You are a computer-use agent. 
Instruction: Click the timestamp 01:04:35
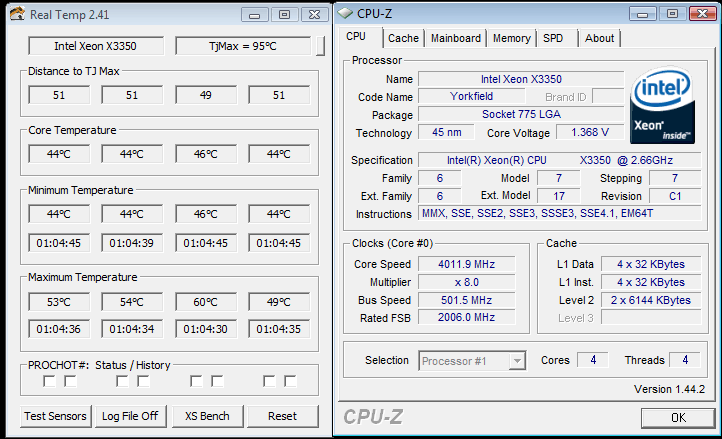click(279, 329)
